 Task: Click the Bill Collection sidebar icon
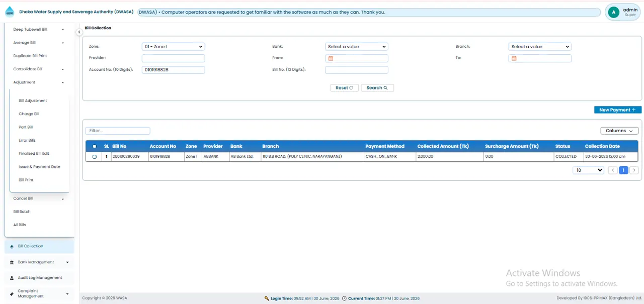pos(12,247)
